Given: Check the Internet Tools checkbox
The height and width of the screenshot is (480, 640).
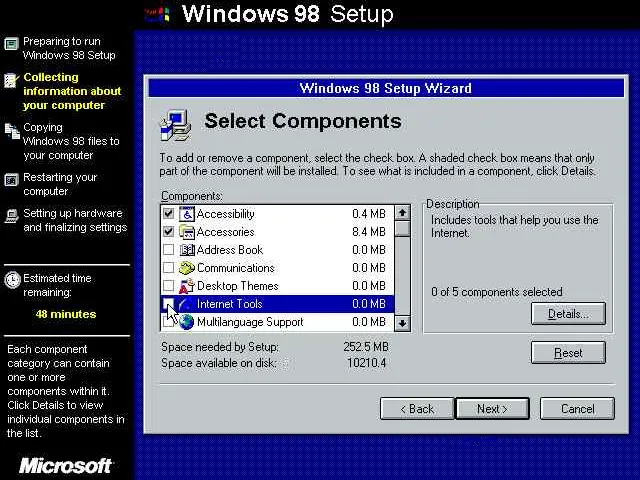Looking at the screenshot, I should [169, 304].
